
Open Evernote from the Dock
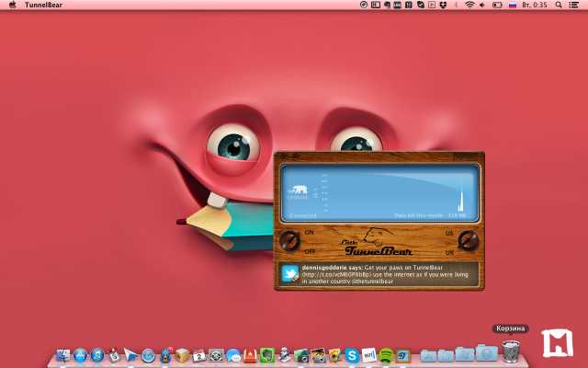(267, 354)
